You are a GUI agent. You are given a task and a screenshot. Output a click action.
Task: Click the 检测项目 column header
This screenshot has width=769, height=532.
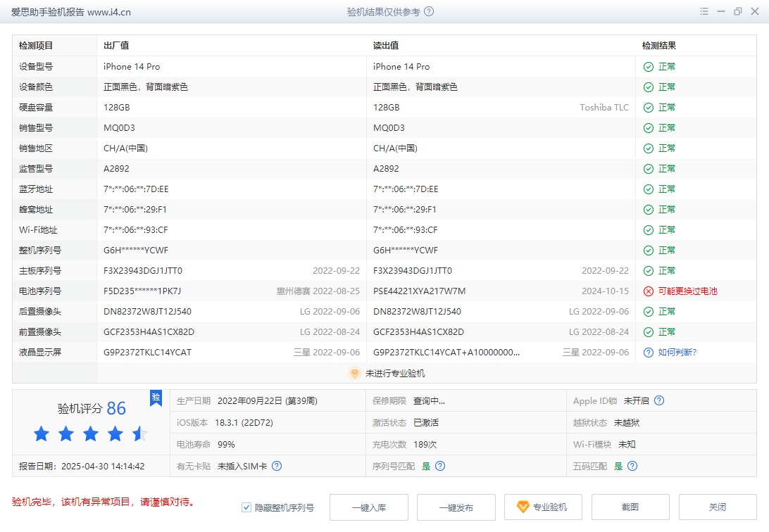pos(36,46)
